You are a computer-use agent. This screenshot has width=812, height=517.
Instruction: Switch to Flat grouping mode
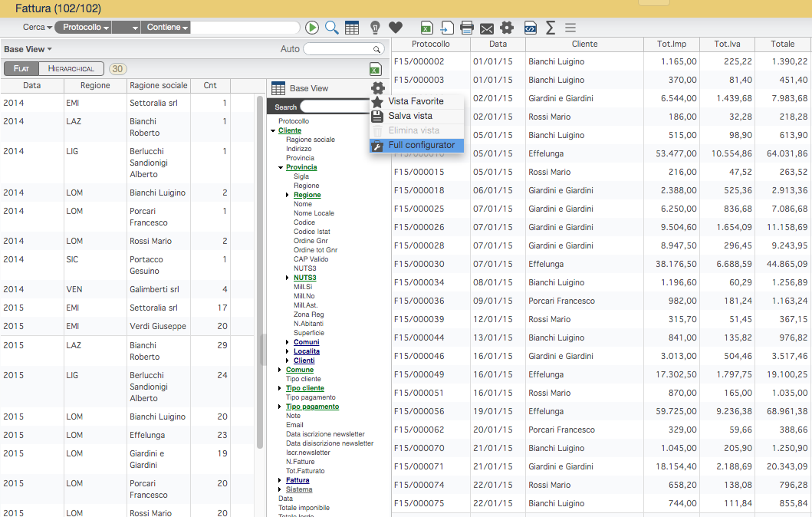[21, 68]
